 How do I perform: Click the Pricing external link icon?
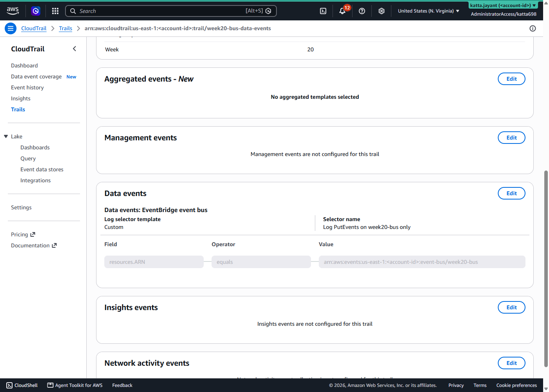(33, 234)
